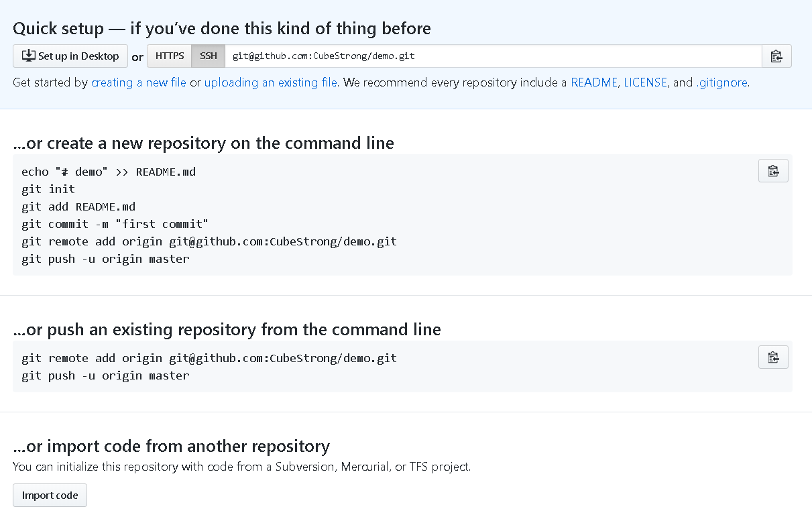
Task: Click the git commit "first commit" line
Action: point(115,224)
